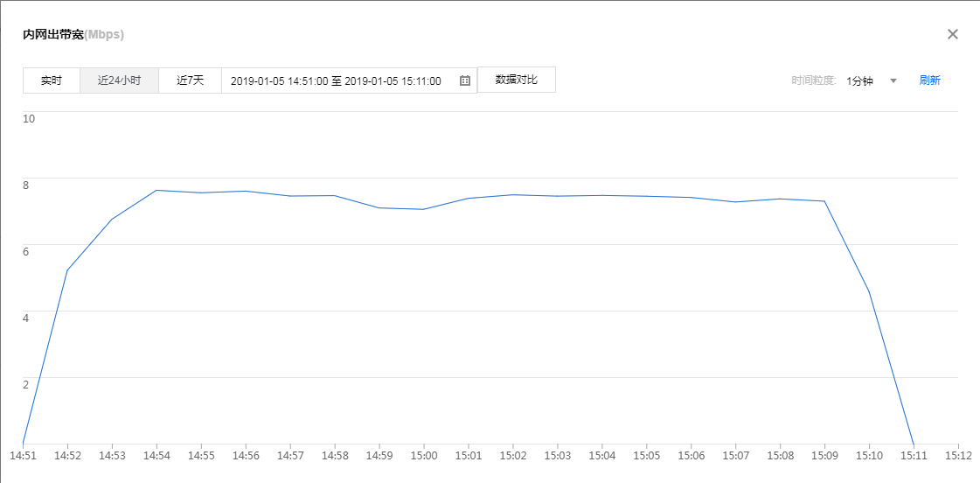Switch to the 实时 tab

point(52,80)
